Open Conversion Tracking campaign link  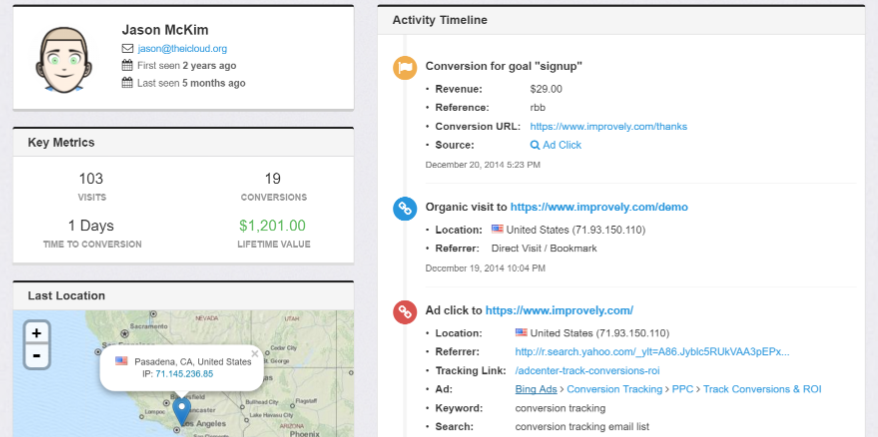coord(614,389)
